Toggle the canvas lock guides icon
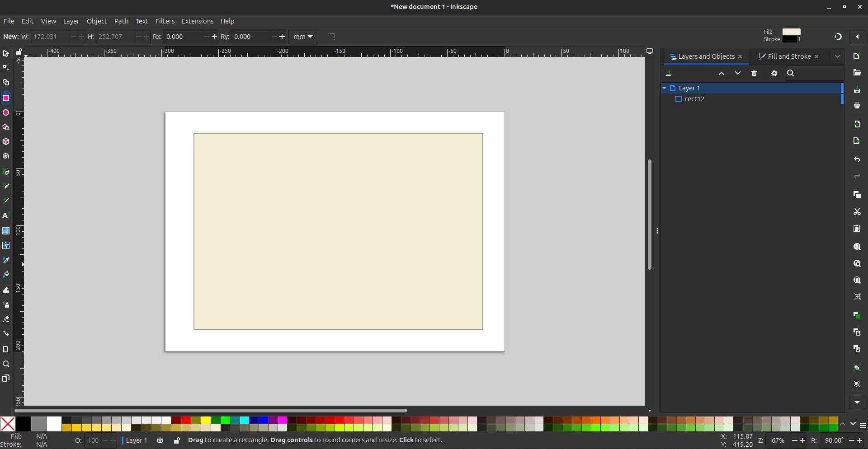 tap(19, 52)
